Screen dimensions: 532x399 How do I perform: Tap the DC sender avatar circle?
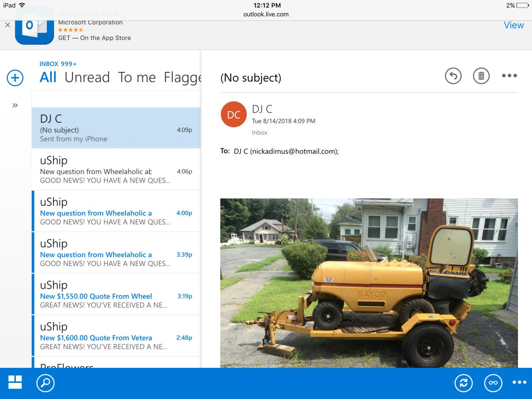pyautogui.click(x=234, y=115)
